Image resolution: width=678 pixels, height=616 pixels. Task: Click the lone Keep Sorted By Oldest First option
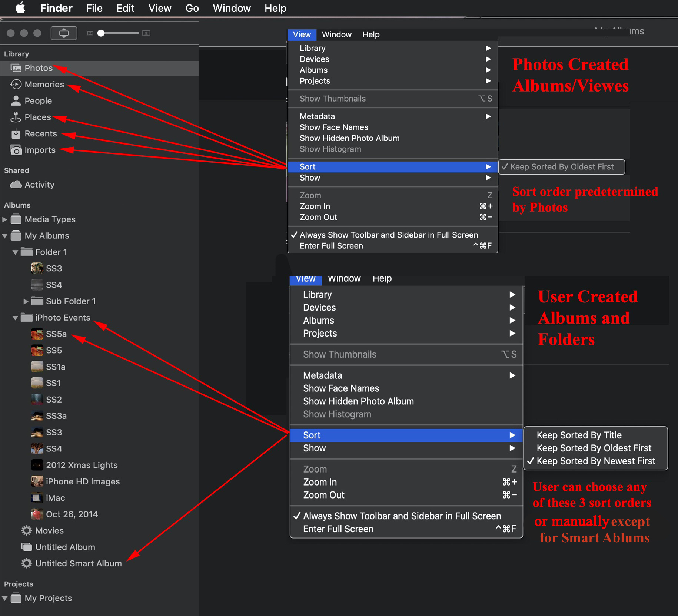coord(561,167)
